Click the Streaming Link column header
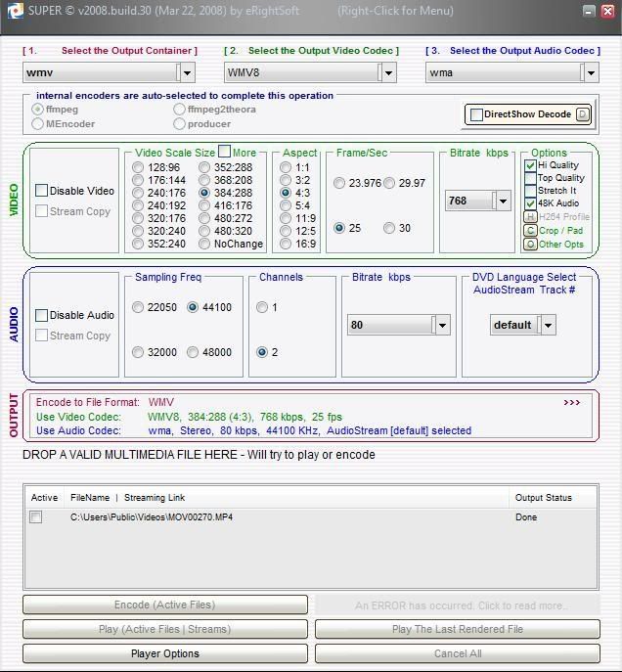 coord(155,498)
